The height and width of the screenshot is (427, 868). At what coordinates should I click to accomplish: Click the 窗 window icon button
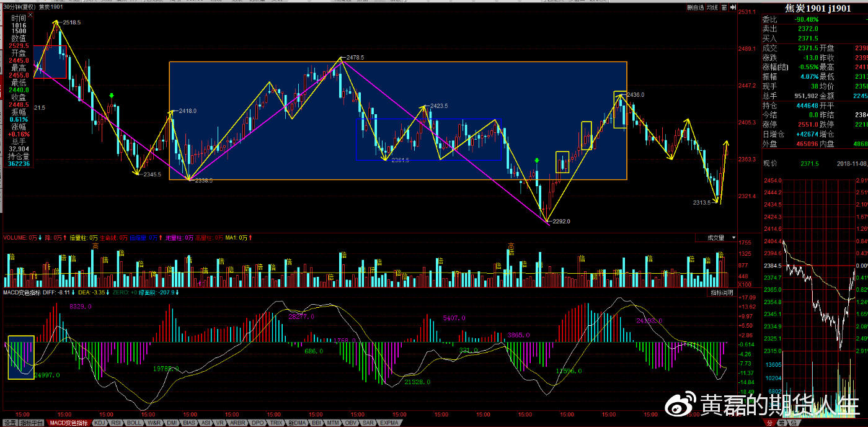coord(723,8)
